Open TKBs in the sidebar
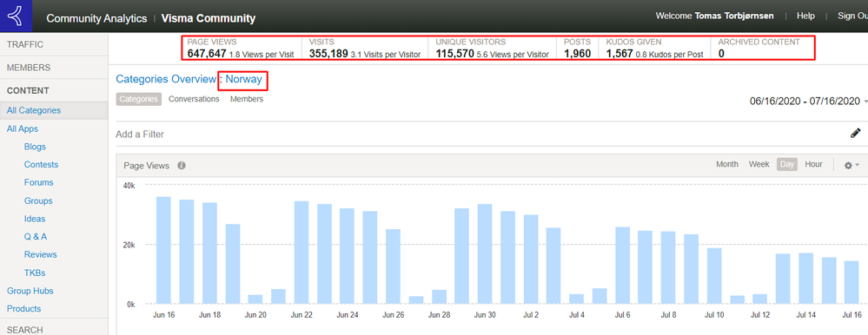Screen dimensions: 868x335 [35, 273]
